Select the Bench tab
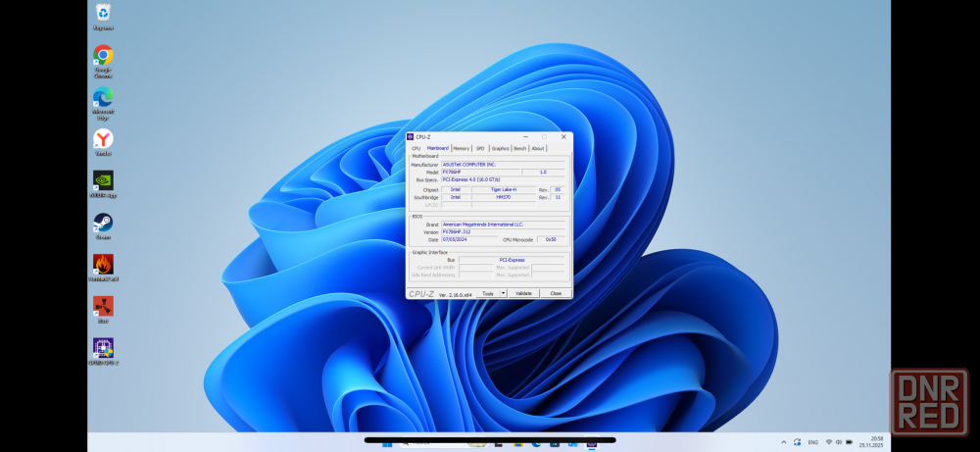Image resolution: width=980 pixels, height=452 pixels. click(520, 148)
